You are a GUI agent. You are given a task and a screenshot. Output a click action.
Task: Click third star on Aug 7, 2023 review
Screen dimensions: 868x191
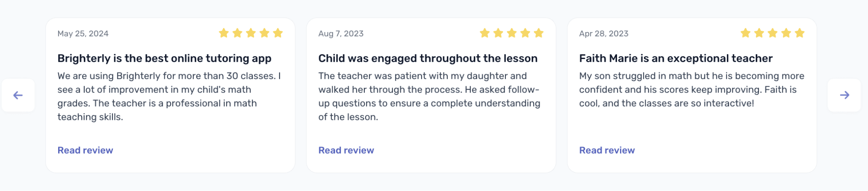click(512, 33)
